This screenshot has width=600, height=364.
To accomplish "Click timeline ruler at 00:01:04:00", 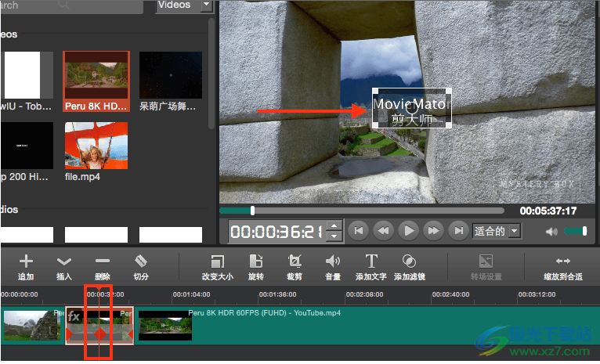I will [x=191, y=294].
